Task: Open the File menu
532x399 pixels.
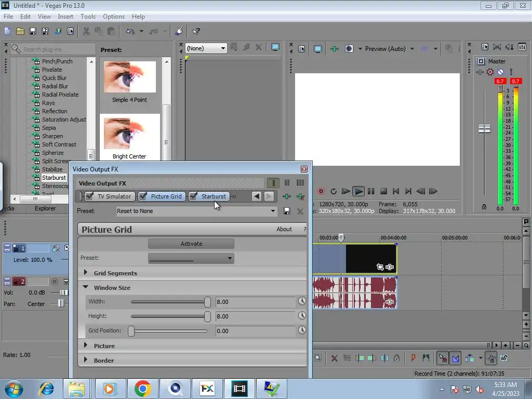Action: [x=8, y=16]
